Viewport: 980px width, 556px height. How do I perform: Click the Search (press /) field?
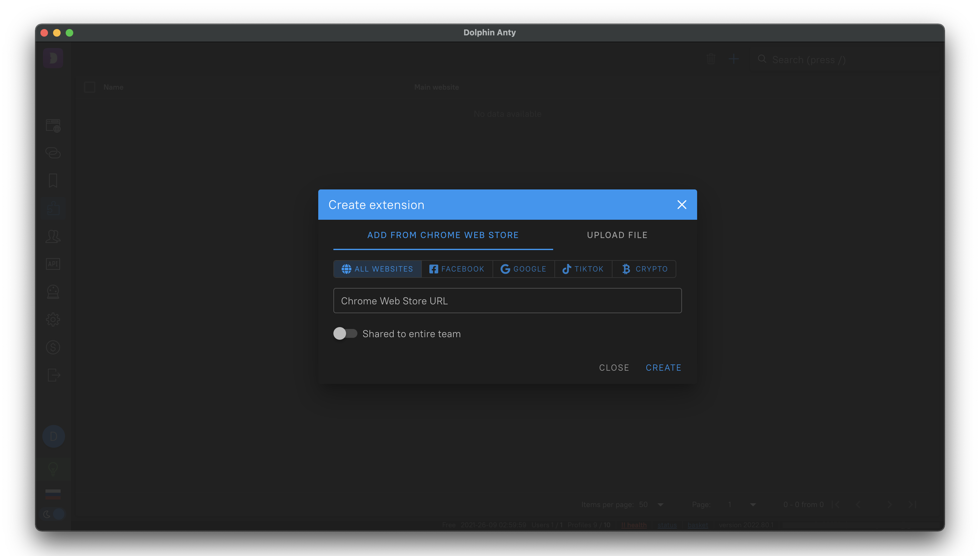(x=846, y=60)
